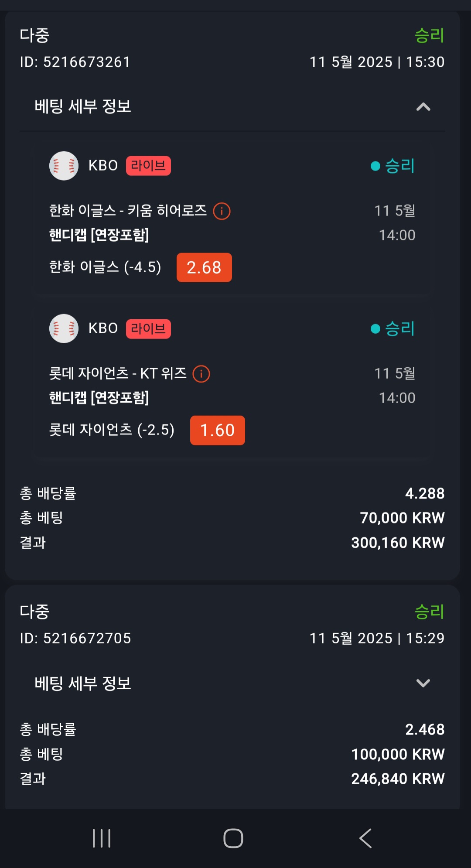471x868 pixels.
Task: Tap the 2.68 odds badge
Action: (x=204, y=267)
